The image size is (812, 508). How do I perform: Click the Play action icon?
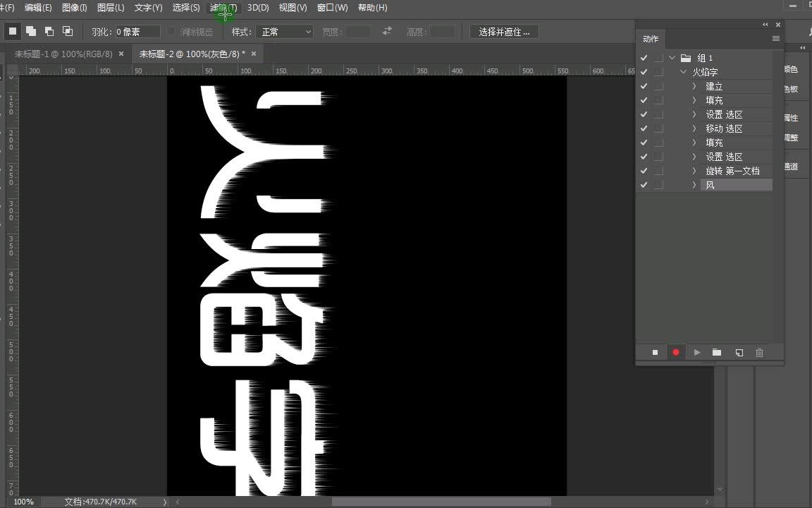(x=696, y=352)
